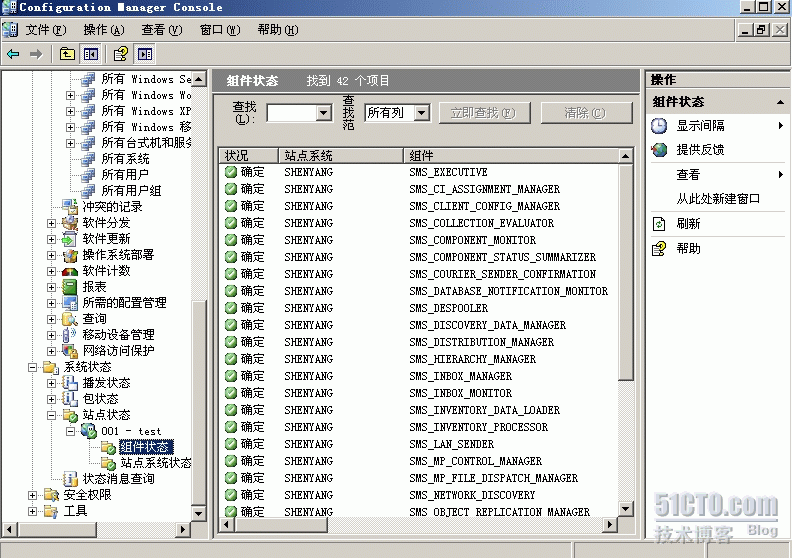The height and width of the screenshot is (558, 792).
Task: Click the globe icon for 提供反馈
Action: [x=659, y=150]
